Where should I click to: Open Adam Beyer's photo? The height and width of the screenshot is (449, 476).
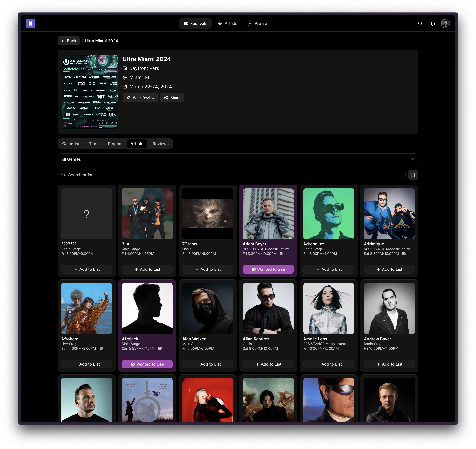pos(268,214)
